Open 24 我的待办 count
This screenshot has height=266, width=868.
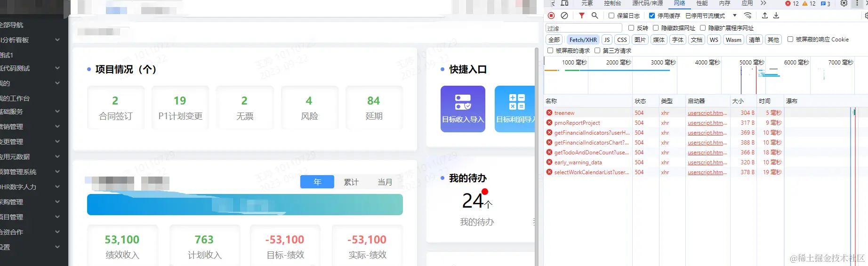[477, 201]
